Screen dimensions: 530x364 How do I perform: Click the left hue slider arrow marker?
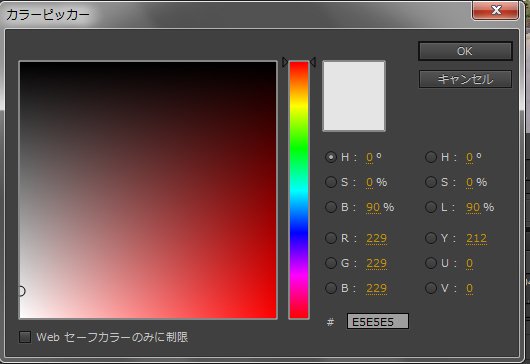click(285, 62)
